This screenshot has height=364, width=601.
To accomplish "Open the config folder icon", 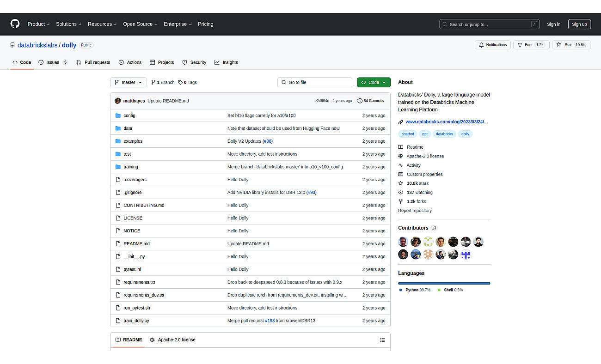I will tap(118, 115).
